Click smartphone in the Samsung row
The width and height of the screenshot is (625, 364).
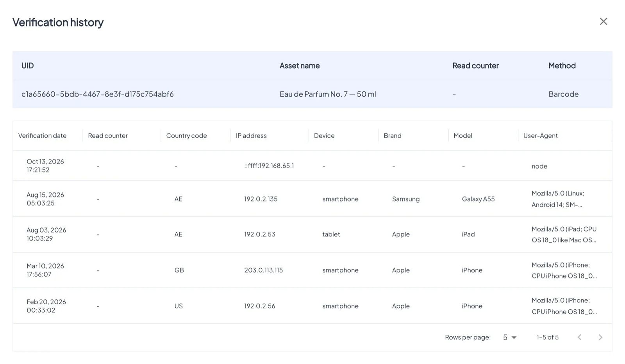click(340, 199)
